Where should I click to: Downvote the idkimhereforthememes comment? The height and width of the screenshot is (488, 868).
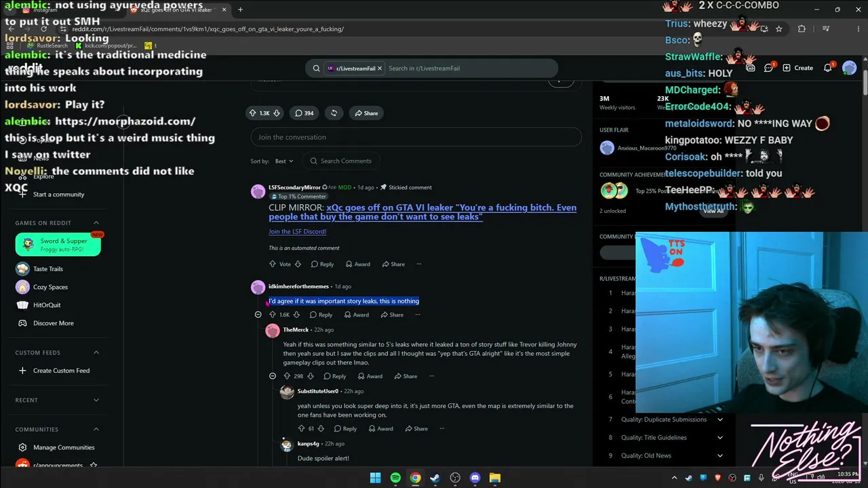click(x=296, y=314)
